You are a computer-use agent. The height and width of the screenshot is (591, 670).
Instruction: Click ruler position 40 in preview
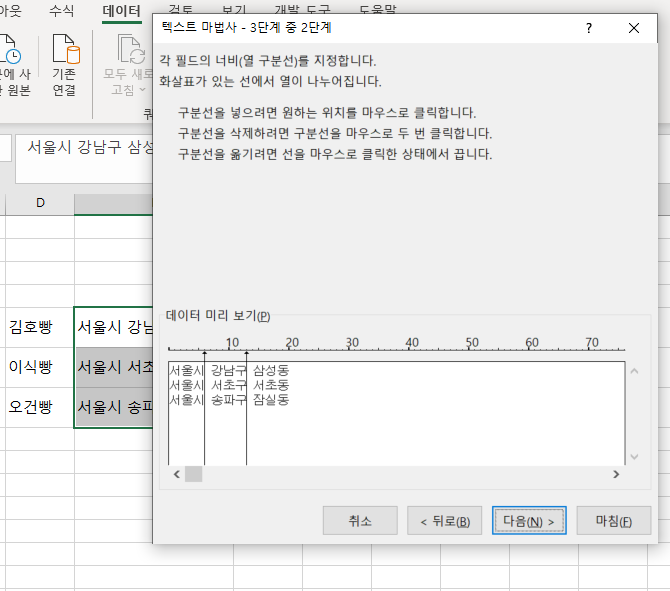[x=412, y=343]
